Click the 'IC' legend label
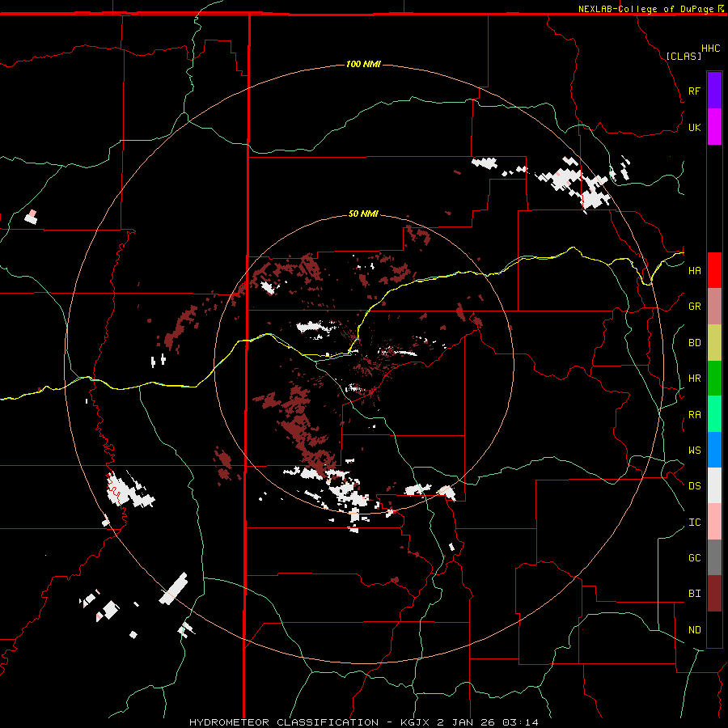This screenshot has height=728, width=728. (x=694, y=523)
